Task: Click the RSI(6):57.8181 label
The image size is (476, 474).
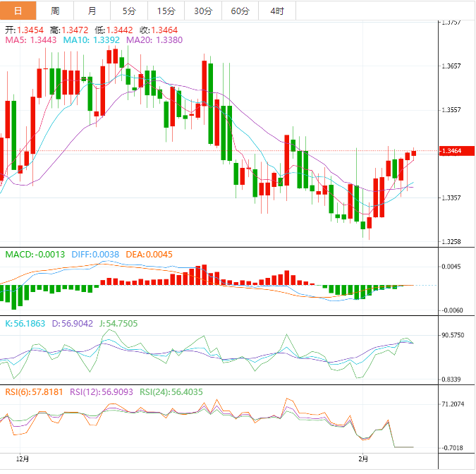Action: click(34, 392)
